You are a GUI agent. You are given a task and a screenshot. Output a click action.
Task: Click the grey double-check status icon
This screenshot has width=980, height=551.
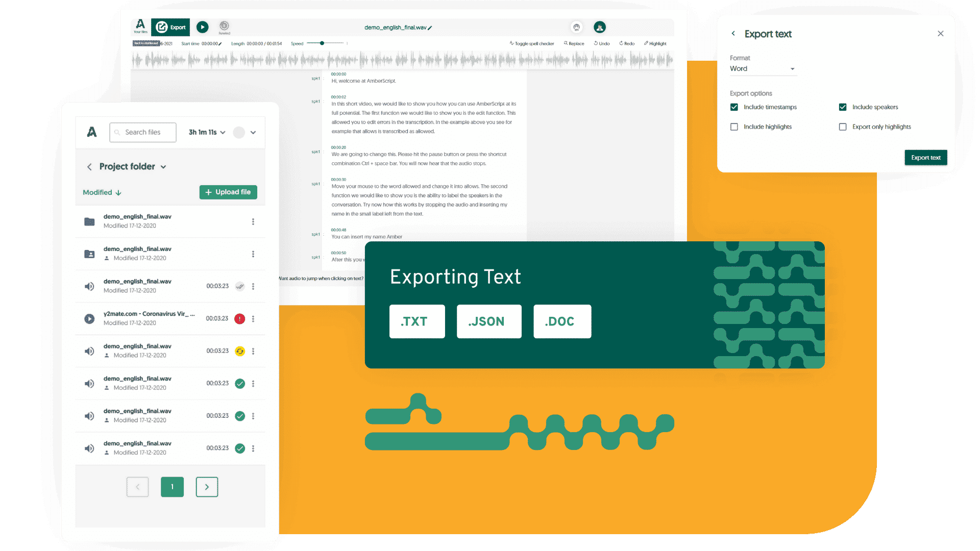240,286
